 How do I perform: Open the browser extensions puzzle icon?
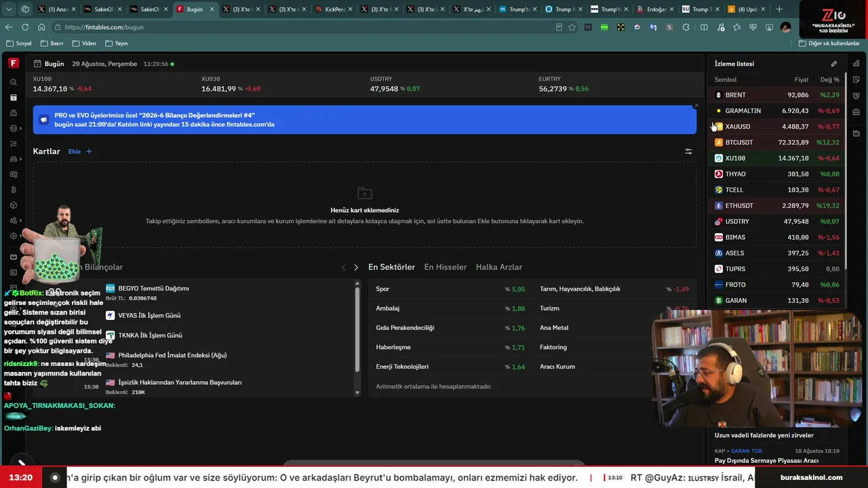[x=686, y=27]
